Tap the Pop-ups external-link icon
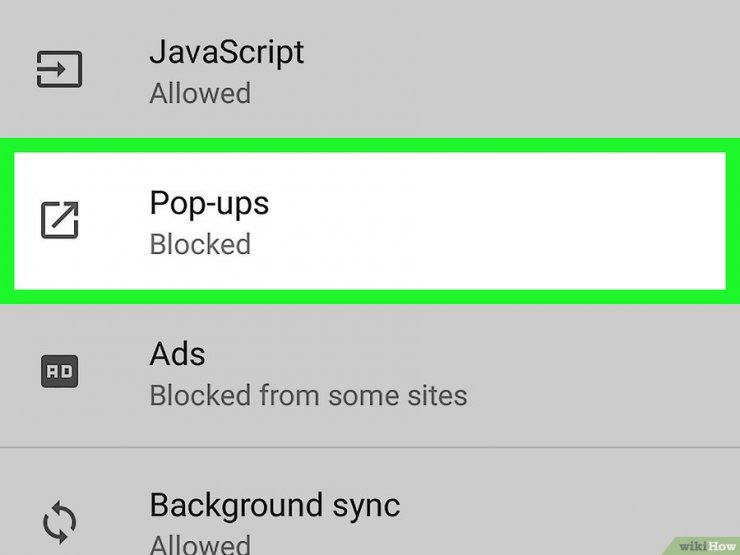This screenshot has height=555, width=740. pos(59,220)
